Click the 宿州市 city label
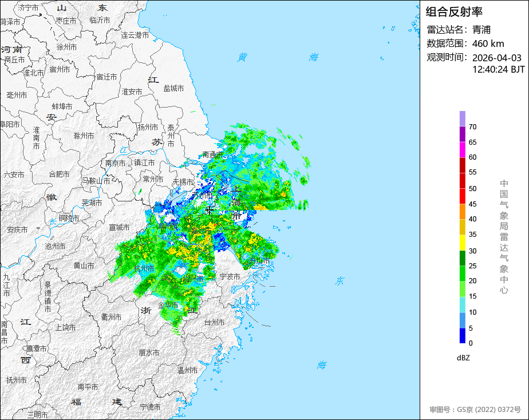Viewport: 529px width, 420px height. pos(60,69)
